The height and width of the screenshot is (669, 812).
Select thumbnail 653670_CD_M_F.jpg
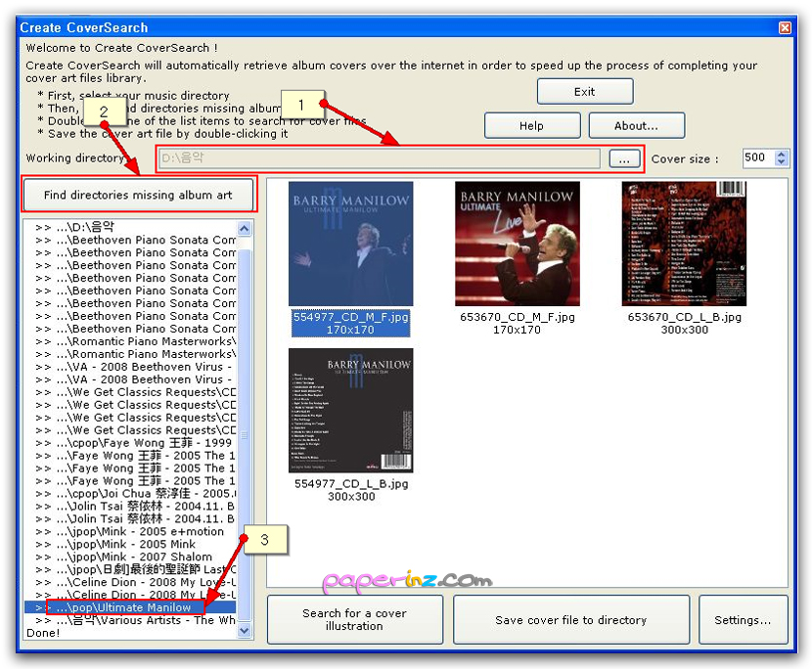[518, 244]
